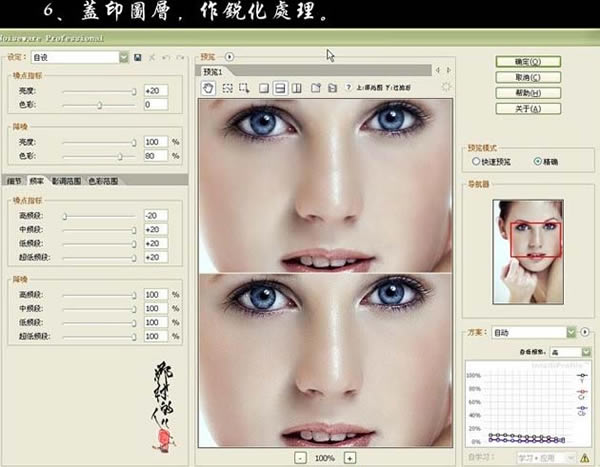This screenshot has width=600, height=467.
Task: Click the 帮助(H) button
Action: pos(528,93)
